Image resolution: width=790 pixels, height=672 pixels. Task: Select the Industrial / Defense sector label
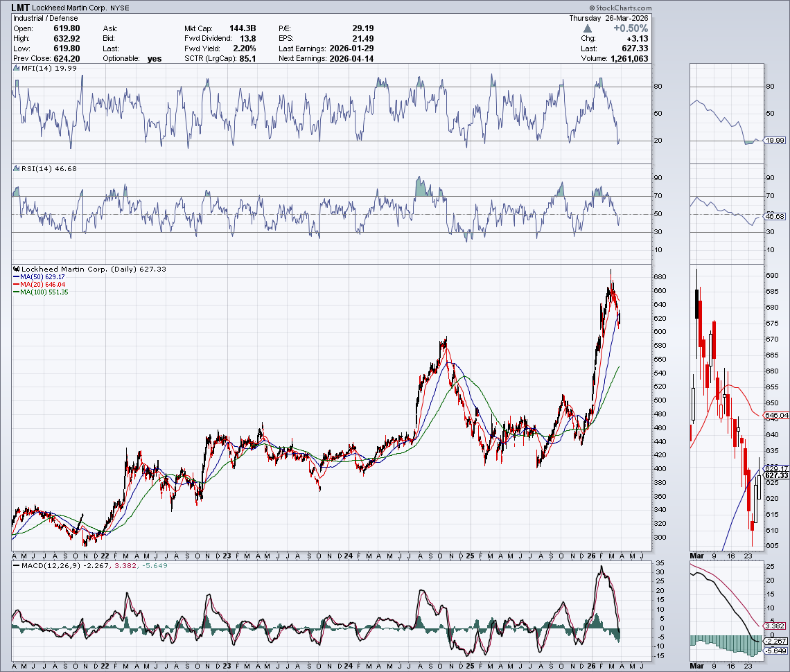(x=45, y=18)
